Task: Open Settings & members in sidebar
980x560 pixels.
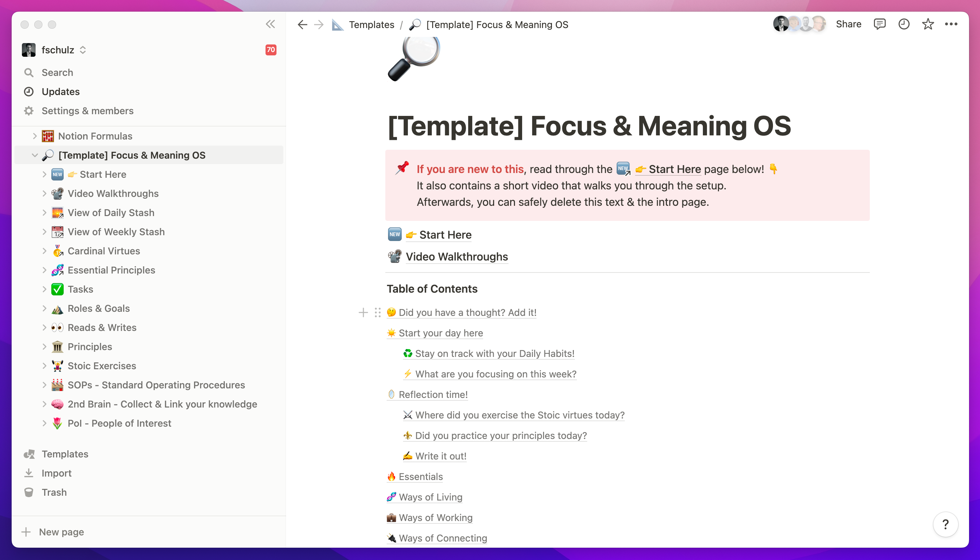Action: (x=87, y=111)
